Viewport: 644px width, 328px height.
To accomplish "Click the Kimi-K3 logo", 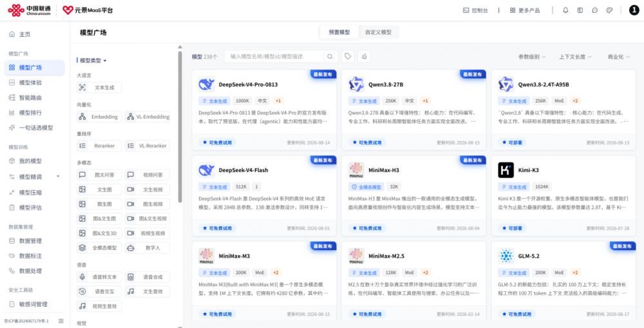I will point(506,169).
